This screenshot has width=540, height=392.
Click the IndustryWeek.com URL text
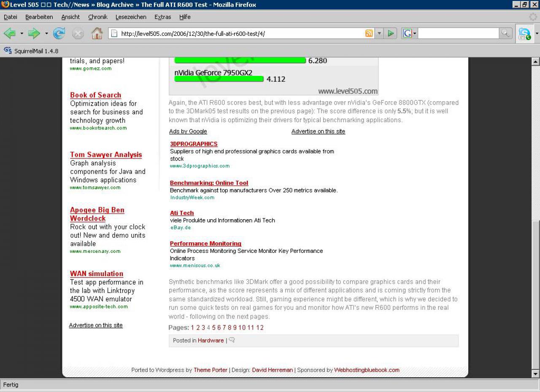tap(192, 197)
